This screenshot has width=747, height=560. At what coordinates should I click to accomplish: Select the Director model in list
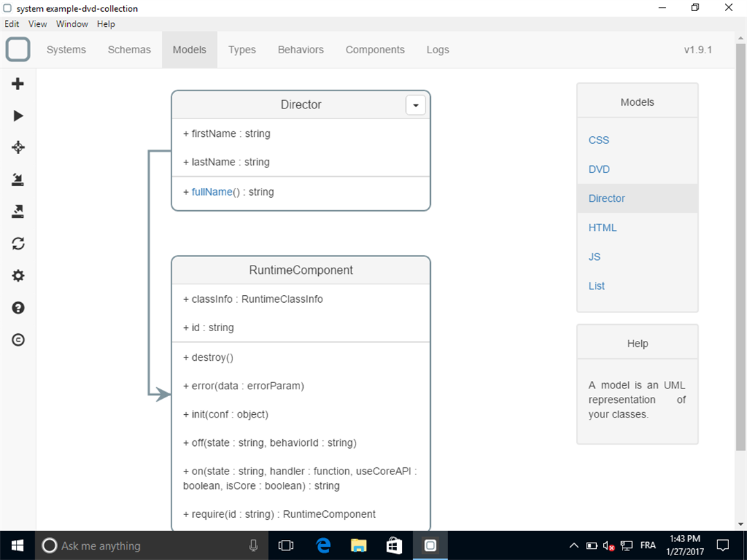pyautogui.click(x=638, y=198)
